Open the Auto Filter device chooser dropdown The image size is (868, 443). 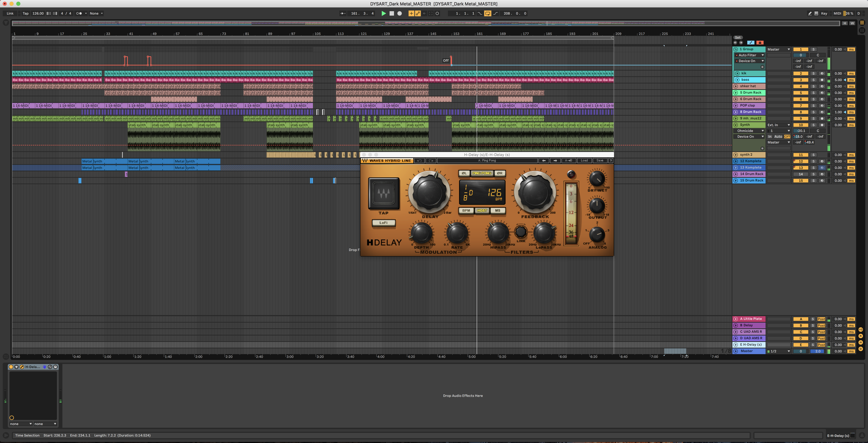(763, 55)
